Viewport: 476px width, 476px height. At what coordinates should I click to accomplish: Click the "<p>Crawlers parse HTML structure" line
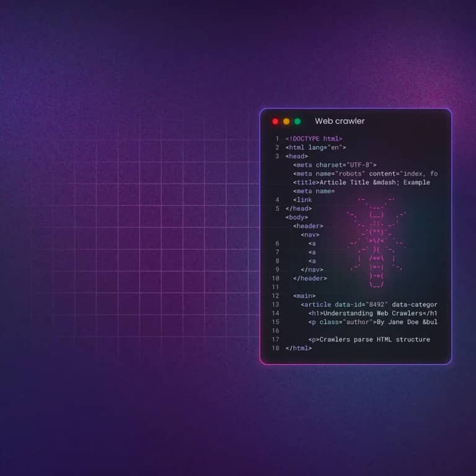click(x=369, y=340)
